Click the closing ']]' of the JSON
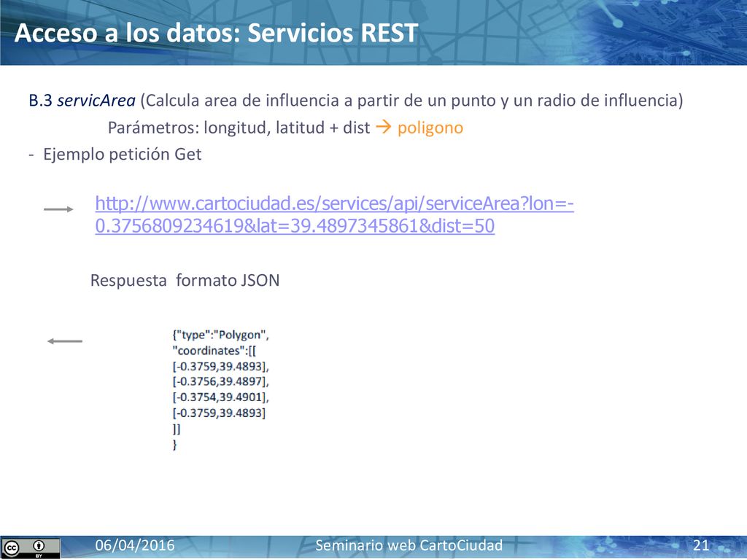Viewport: 747px width, 560px height. pos(177,429)
